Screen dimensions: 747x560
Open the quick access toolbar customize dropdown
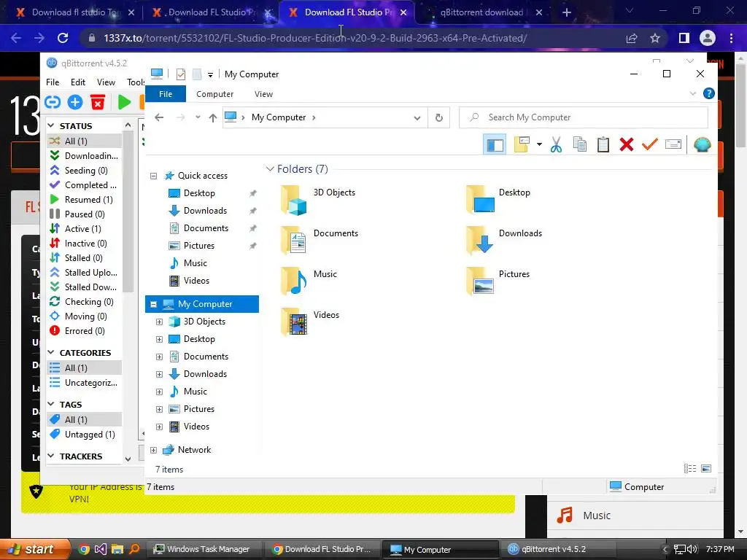point(210,75)
